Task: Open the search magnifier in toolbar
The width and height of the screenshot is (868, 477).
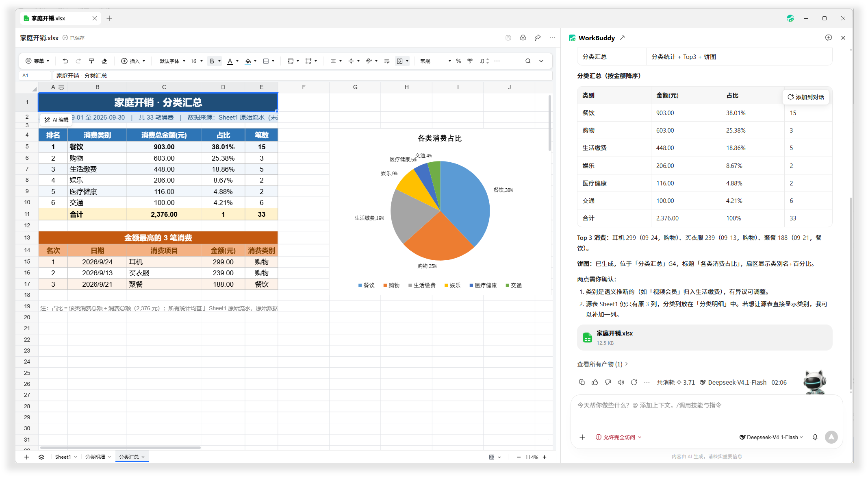Action: [x=528, y=61]
